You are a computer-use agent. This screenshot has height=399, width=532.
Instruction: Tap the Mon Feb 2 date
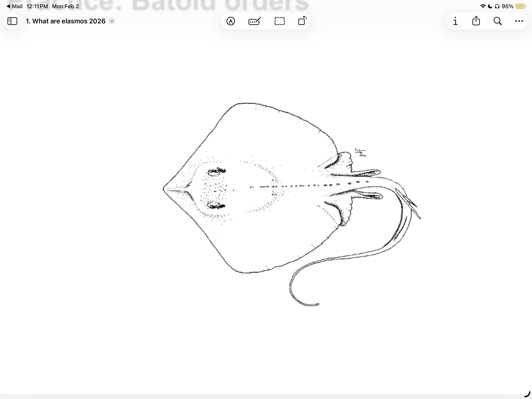[65, 6]
